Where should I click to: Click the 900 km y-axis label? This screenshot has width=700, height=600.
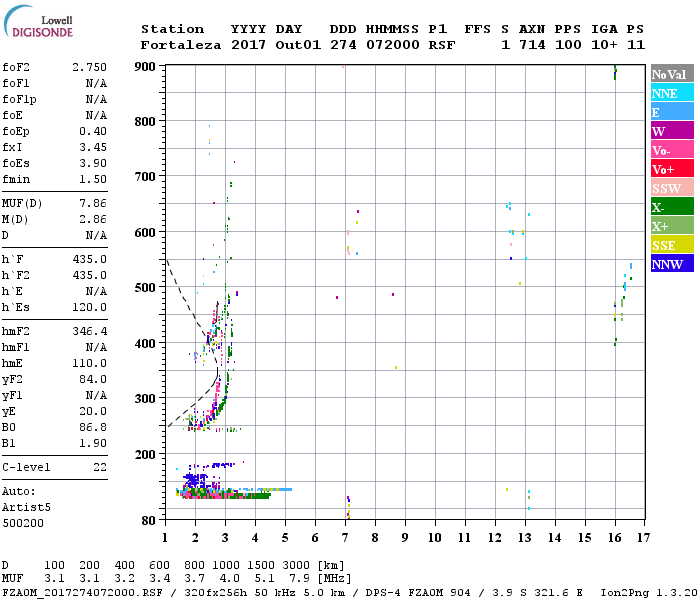pyautogui.click(x=145, y=67)
